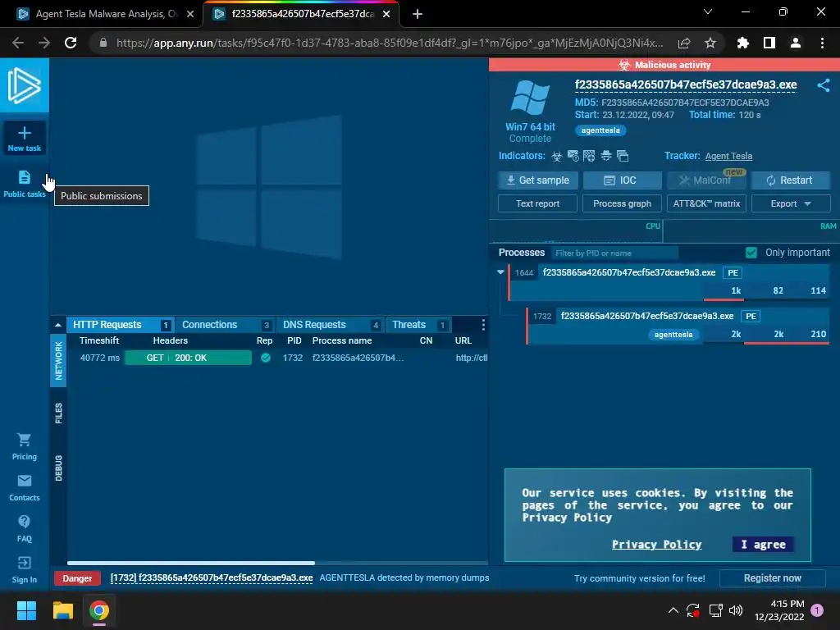This screenshot has width=840, height=630.
Task: Click the browser address bar
Action: click(390, 43)
